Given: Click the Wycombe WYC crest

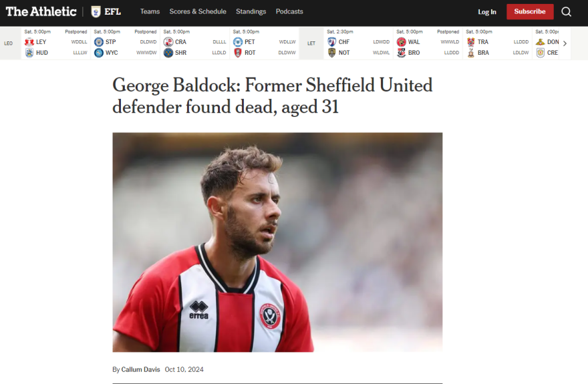Looking at the screenshot, I should pos(99,53).
